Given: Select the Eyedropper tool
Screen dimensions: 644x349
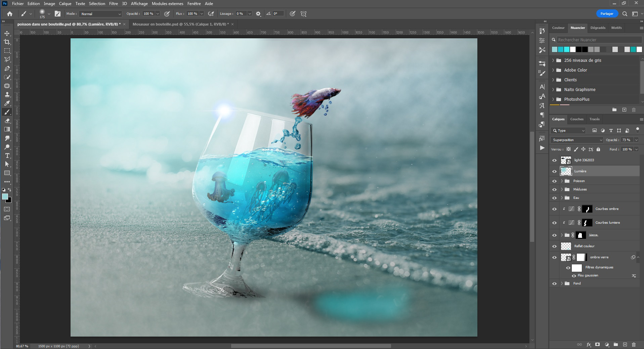Looking at the screenshot, I should pyautogui.click(x=7, y=103).
